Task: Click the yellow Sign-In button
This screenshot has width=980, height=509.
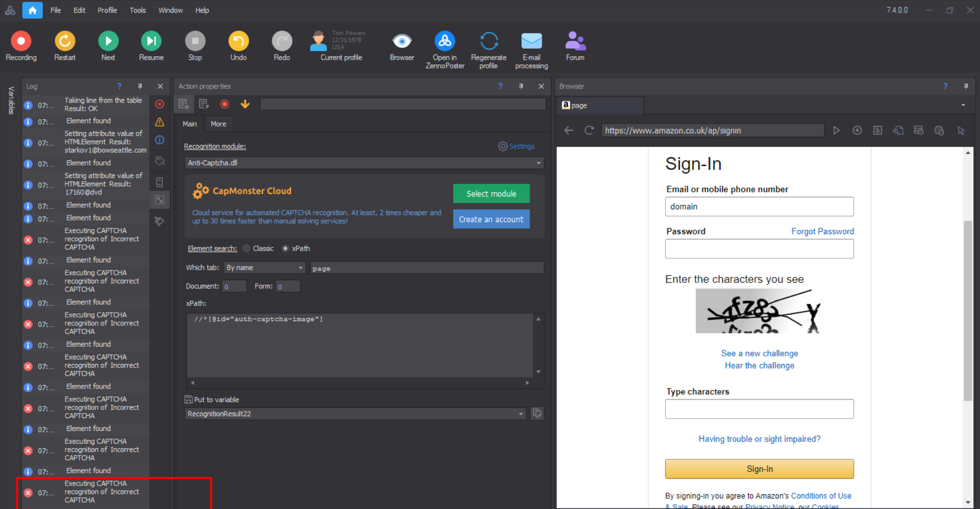Action: click(759, 469)
